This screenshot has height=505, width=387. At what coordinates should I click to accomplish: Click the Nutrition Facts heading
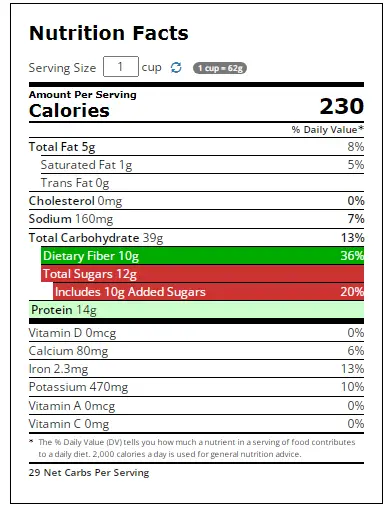tap(109, 33)
